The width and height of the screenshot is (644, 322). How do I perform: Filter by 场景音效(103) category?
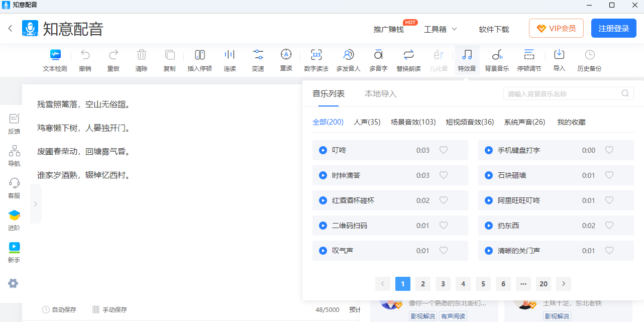[413, 122]
